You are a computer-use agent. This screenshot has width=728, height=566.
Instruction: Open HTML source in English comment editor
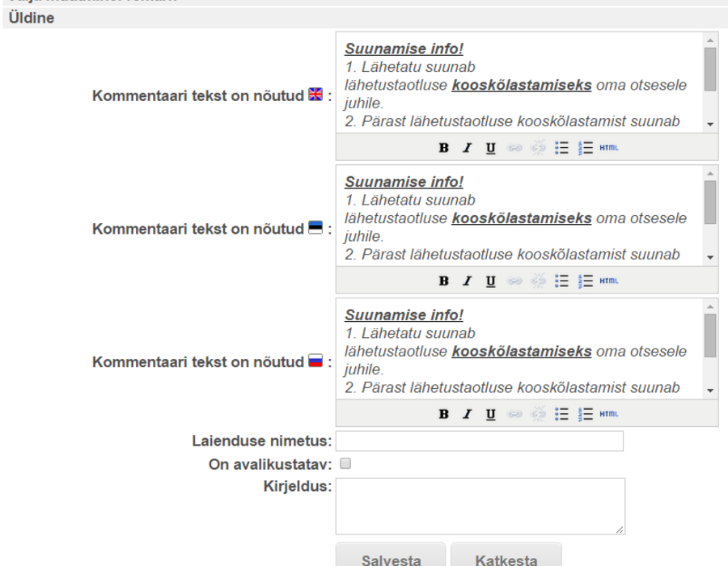(608, 148)
